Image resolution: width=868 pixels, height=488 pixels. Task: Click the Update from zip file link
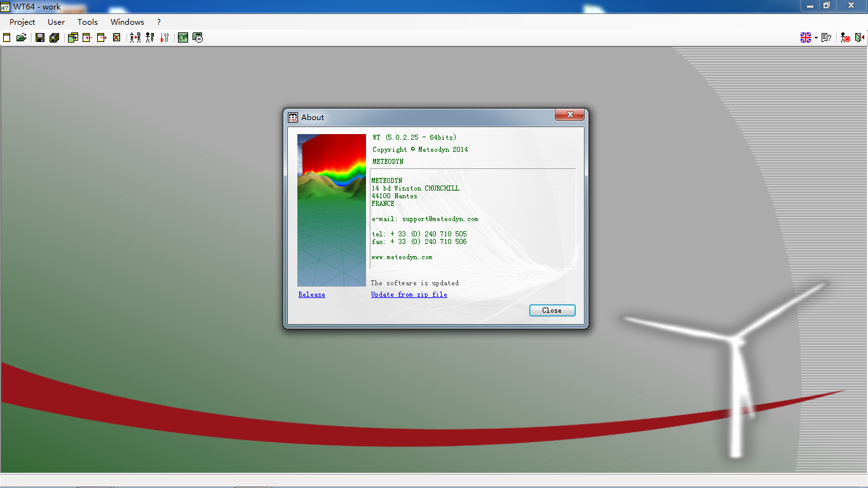[409, 295]
